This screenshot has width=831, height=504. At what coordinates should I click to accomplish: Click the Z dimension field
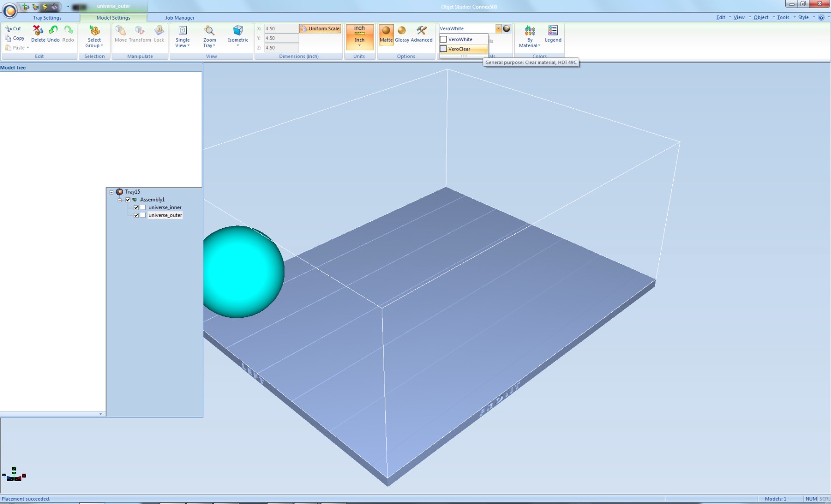[x=281, y=48]
